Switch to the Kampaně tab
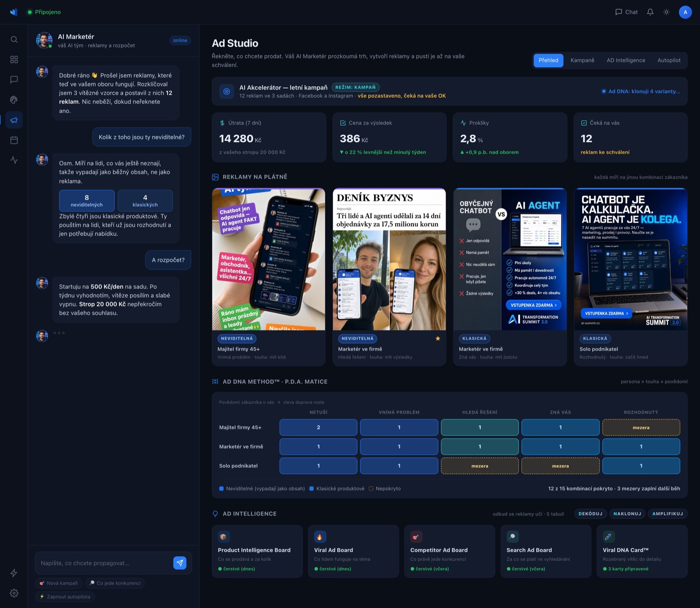 pyautogui.click(x=582, y=60)
